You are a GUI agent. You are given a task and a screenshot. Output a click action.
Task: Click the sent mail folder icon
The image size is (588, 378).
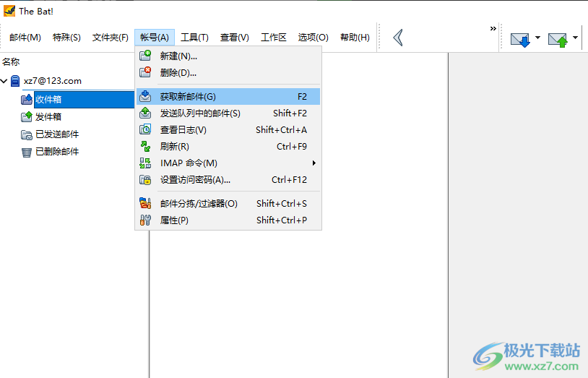27,134
